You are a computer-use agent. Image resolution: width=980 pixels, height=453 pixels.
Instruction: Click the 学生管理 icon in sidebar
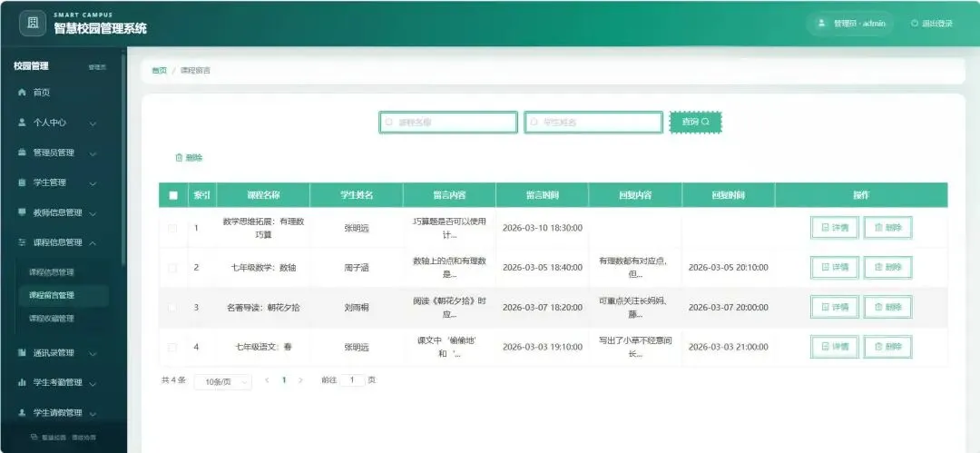[x=22, y=182]
